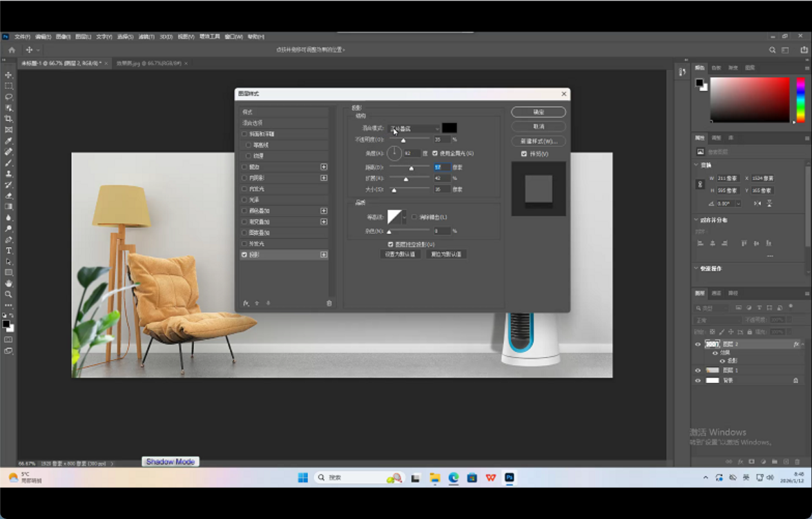The image size is (812, 519).
Task: Click the trash icon in Layer Style dialog
Action: pyautogui.click(x=329, y=303)
